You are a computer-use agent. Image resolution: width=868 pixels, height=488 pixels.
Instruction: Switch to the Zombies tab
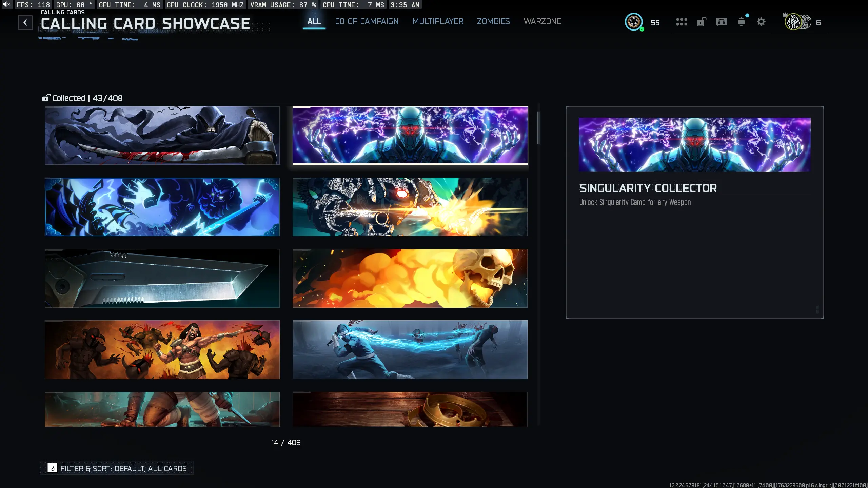493,21
